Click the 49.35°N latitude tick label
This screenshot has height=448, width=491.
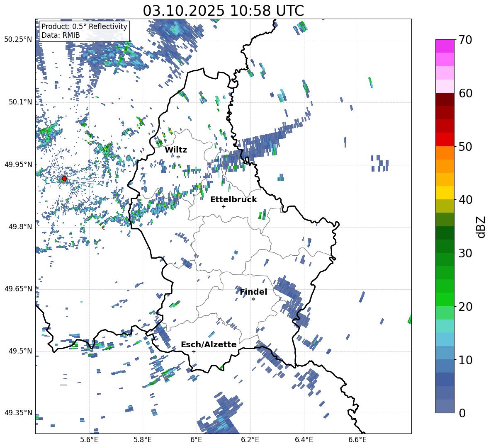pos(18,413)
